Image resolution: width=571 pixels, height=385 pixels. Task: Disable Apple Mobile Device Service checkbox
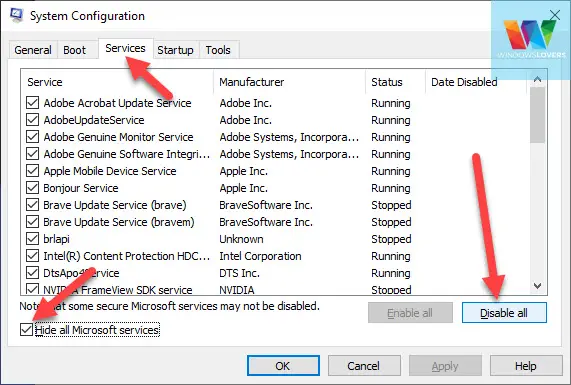tap(32, 171)
